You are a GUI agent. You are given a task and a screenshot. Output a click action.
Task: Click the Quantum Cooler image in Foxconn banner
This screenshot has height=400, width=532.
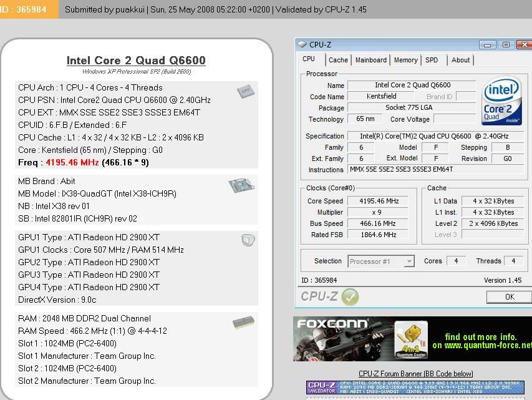(x=411, y=339)
